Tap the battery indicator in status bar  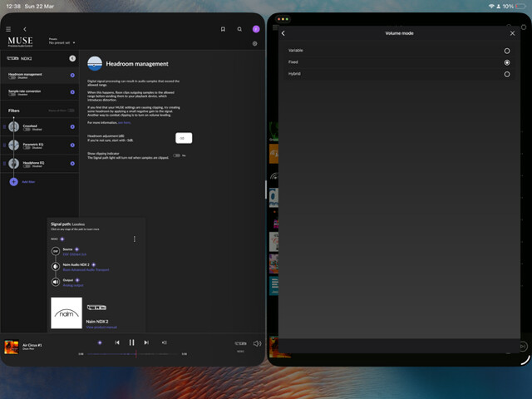click(x=520, y=6)
